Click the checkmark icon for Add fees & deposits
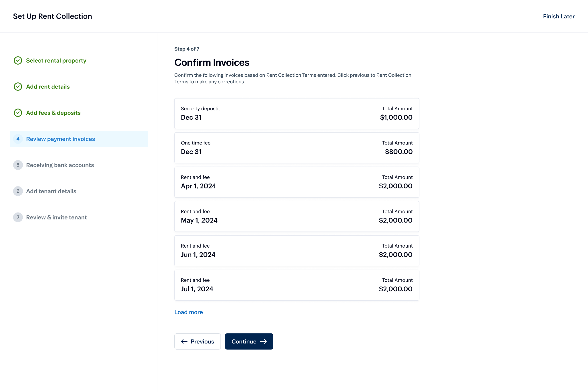Screen dimensions: 588x392 pos(18,113)
